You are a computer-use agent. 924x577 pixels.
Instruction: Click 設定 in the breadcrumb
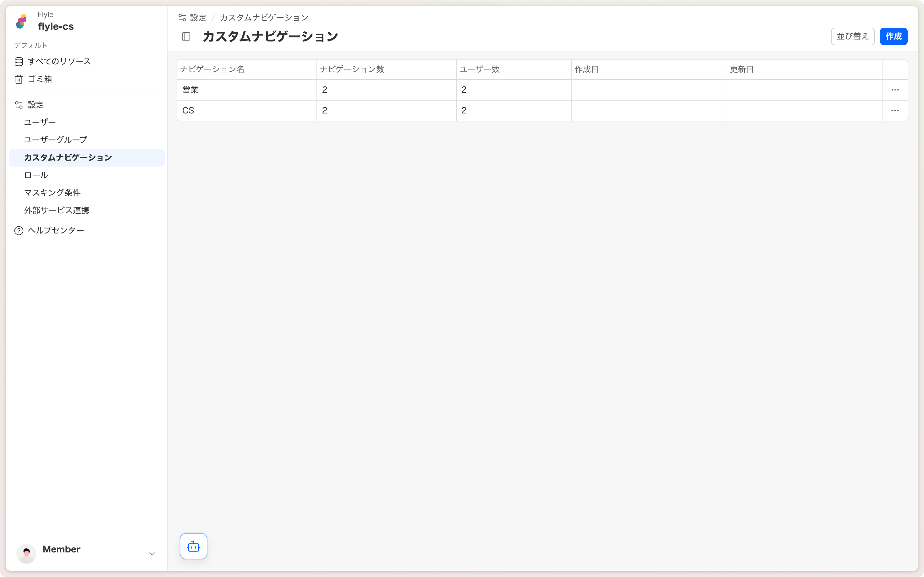coord(198,18)
